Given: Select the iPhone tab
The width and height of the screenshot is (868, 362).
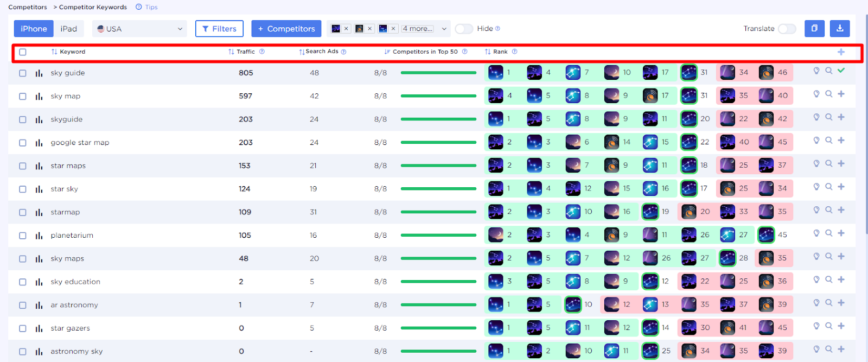Looking at the screenshot, I should (34, 29).
